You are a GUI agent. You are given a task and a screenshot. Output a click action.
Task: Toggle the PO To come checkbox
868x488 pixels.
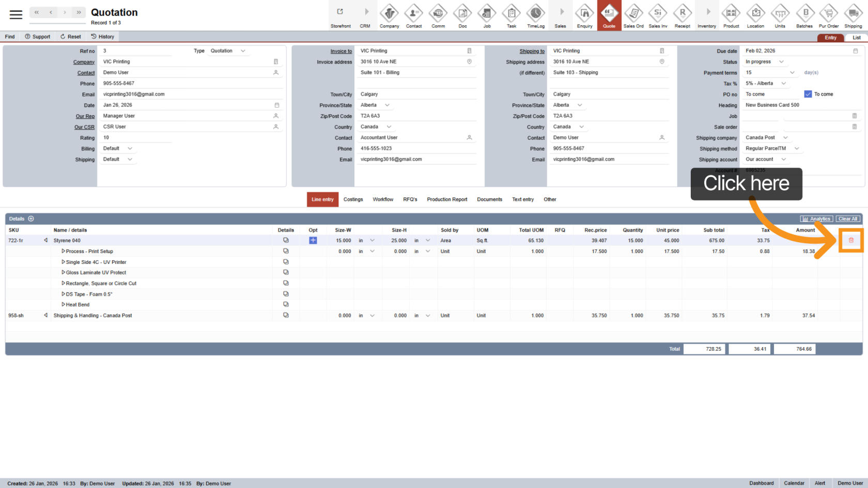click(808, 94)
